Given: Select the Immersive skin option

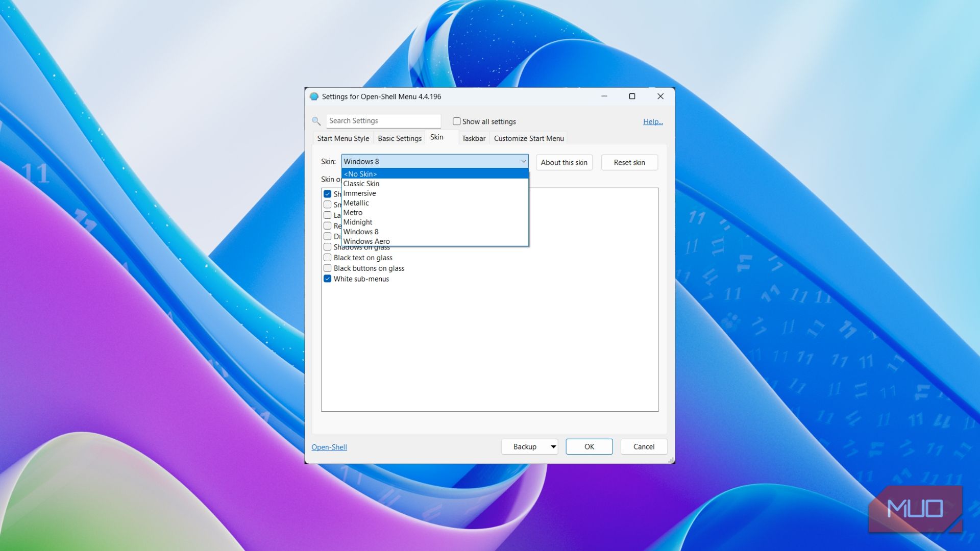Looking at the screenshot, I should (435, 193).
